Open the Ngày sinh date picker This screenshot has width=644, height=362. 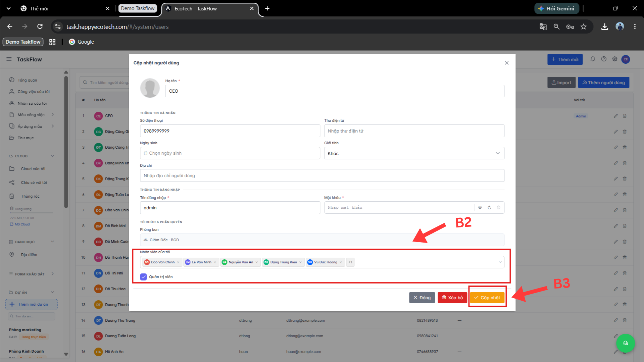[x=230, y=153]
